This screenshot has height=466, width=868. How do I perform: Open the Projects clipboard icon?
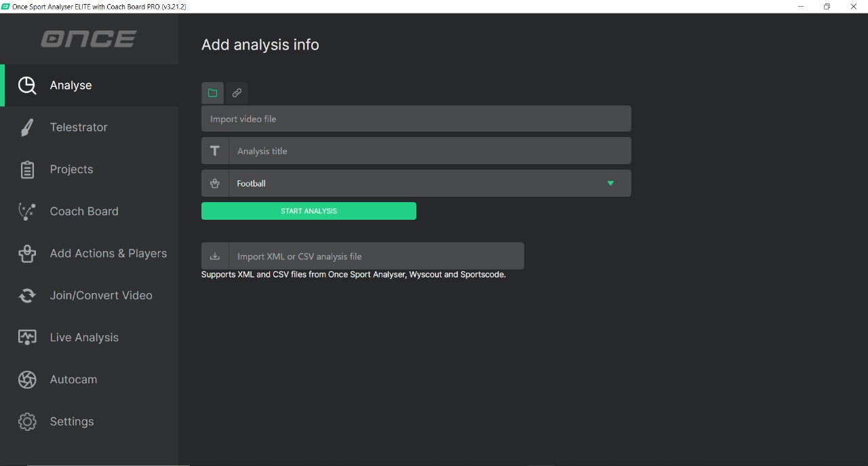(27, 170)
